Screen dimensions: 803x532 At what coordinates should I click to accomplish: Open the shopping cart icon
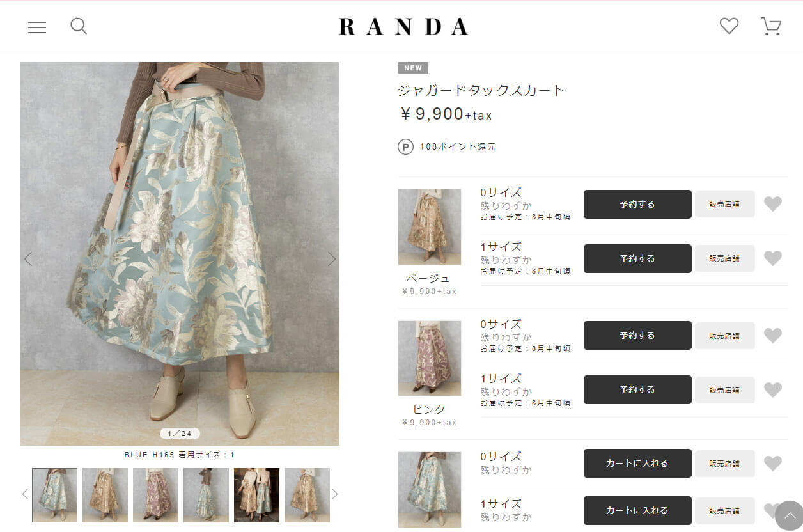coord(771,26)
